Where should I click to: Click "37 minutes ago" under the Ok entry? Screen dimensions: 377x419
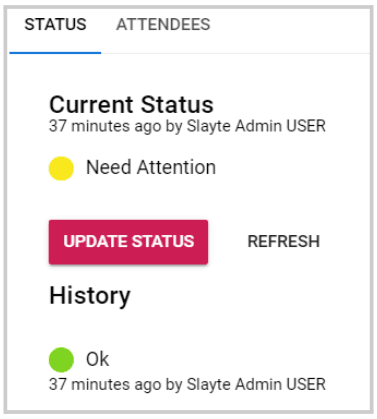click(x=105, y=384)
